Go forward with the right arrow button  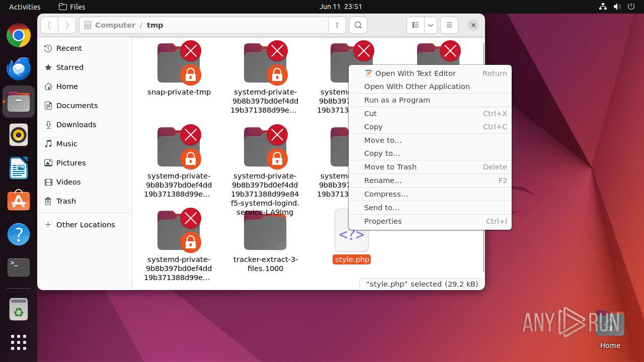pyautogui.click(x=67, y=25)
